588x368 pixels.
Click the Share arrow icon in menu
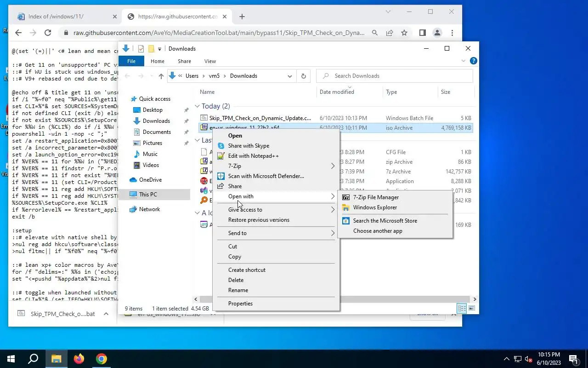220,186
